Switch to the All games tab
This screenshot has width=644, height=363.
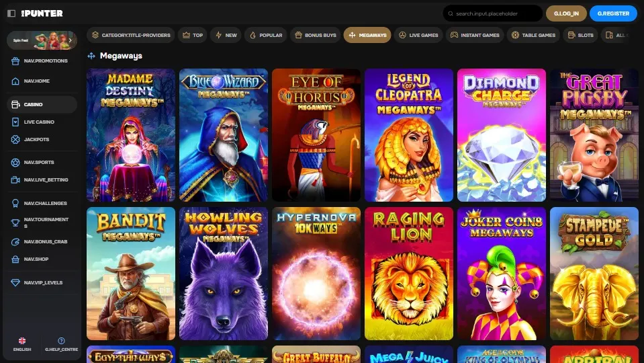coord(616,36)
